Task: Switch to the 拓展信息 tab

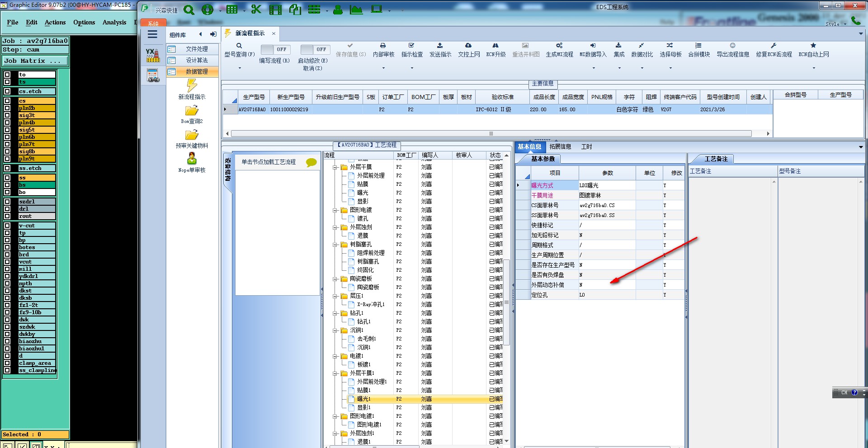Action: (x=560, y=146)
